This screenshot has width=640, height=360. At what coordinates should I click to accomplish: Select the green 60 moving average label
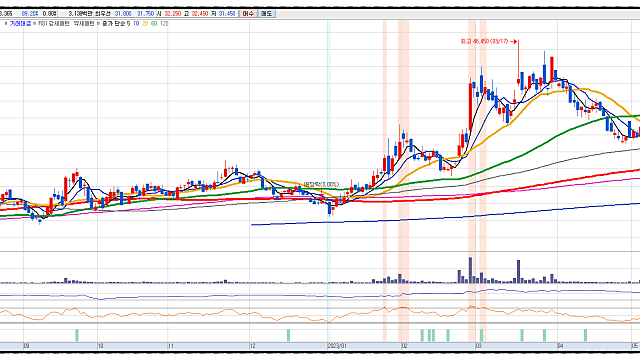154,24
